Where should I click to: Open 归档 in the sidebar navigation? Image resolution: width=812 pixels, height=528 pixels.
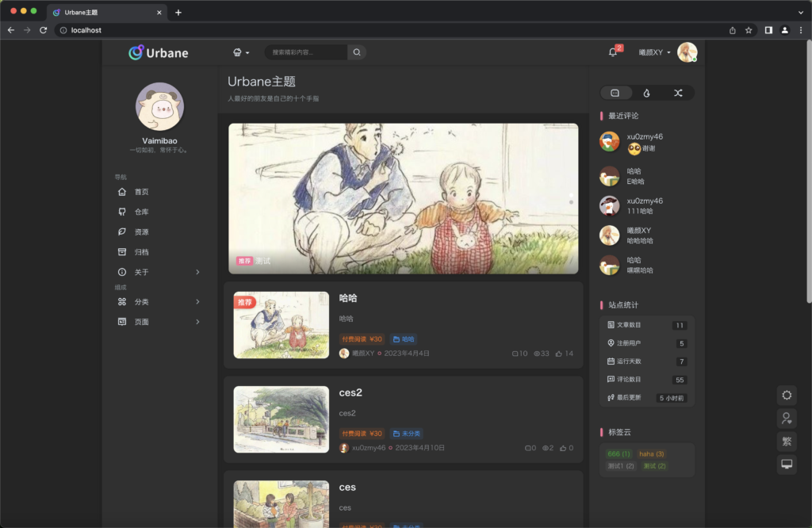pos(141,252)
